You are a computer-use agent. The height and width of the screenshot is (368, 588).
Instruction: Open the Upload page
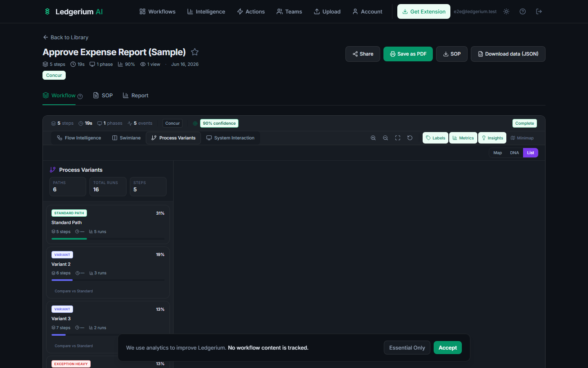[327, 11]
